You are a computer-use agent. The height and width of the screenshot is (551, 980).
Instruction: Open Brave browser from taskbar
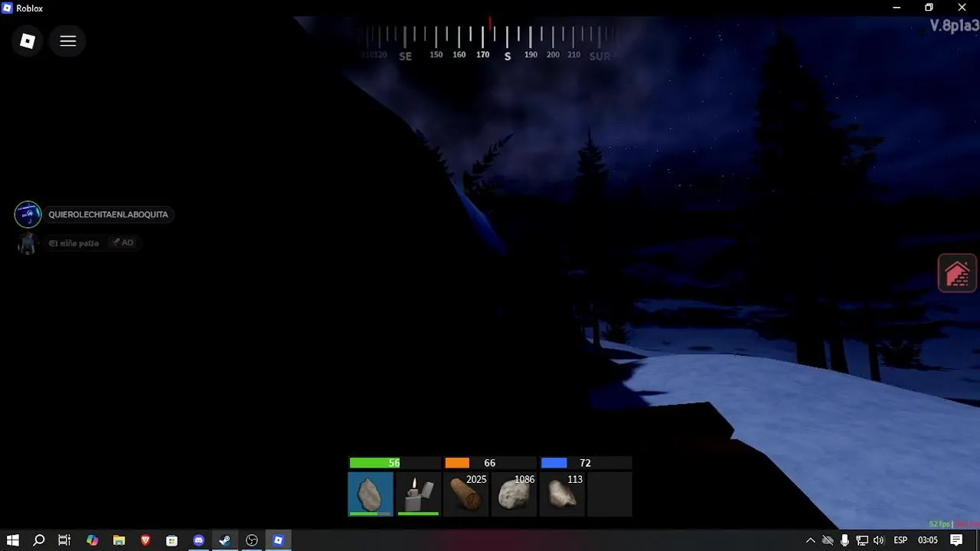(x=145, y=540)
